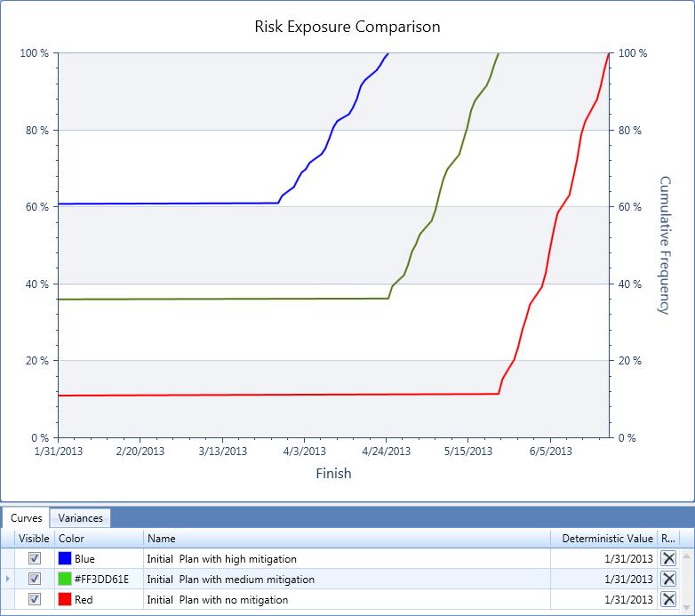Remove the medium mitigation curve row
The height and width of the screenshot is (616, 695).
click(x=668, y=579)
